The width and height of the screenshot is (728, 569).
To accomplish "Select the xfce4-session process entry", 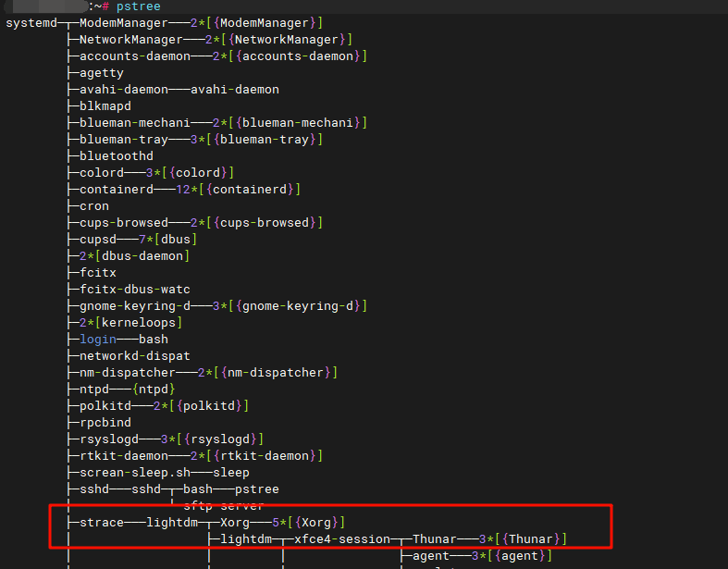I will click(337, 539).
